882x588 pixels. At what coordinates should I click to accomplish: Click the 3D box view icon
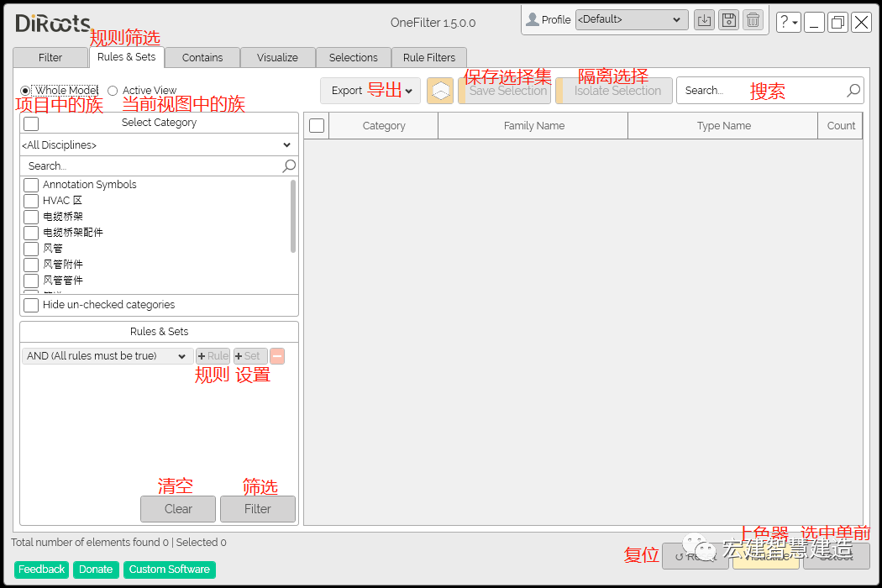point(440,91)
